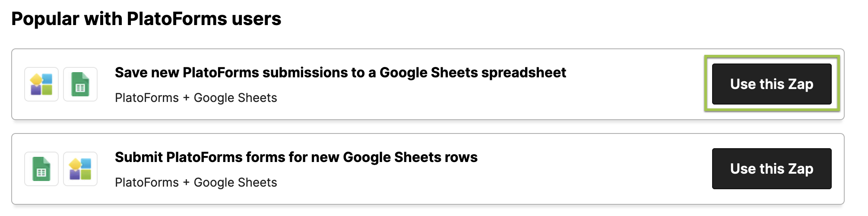
Task: Click the subtitle under "Submit PlatoForms forms"
Action: pos(196,182)
